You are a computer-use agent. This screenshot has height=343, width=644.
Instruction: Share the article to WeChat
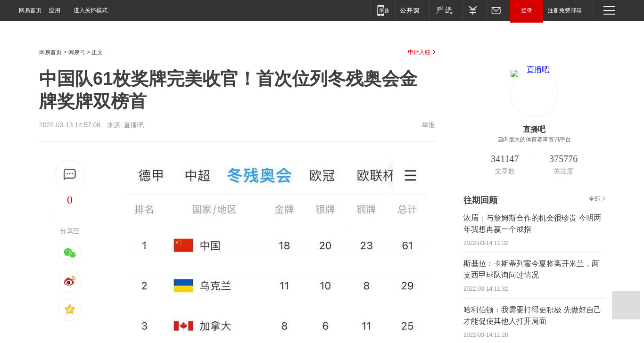click(70, 253)
